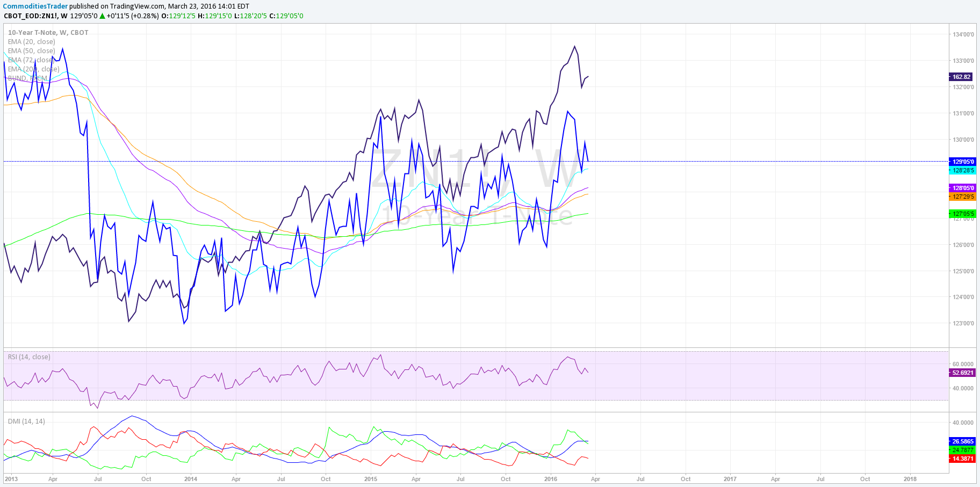Click the L:128'20'5 low value in header

coord(251,16)
